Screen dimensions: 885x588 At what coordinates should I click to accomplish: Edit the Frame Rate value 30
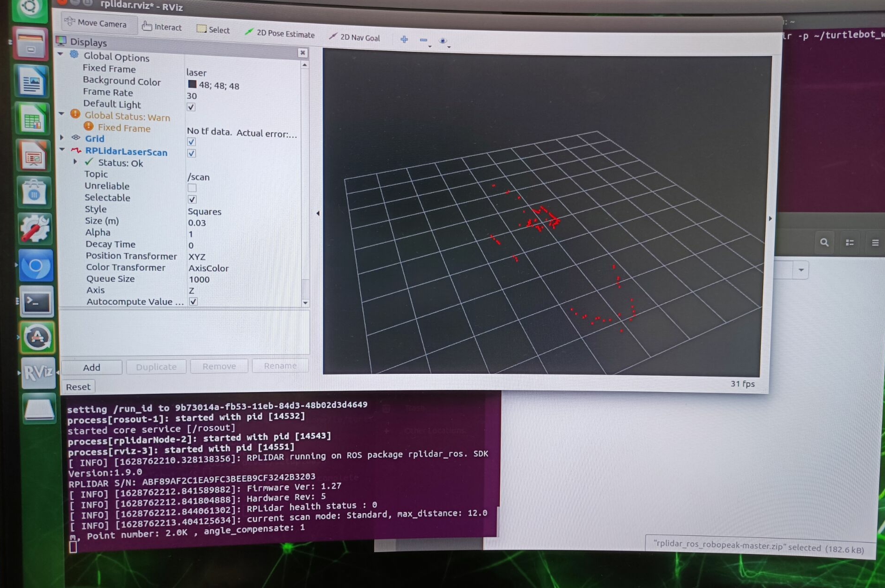pos(191,96)
